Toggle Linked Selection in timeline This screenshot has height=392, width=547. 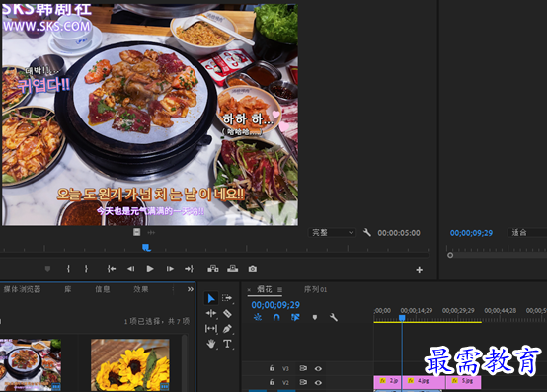click(295, 317)
